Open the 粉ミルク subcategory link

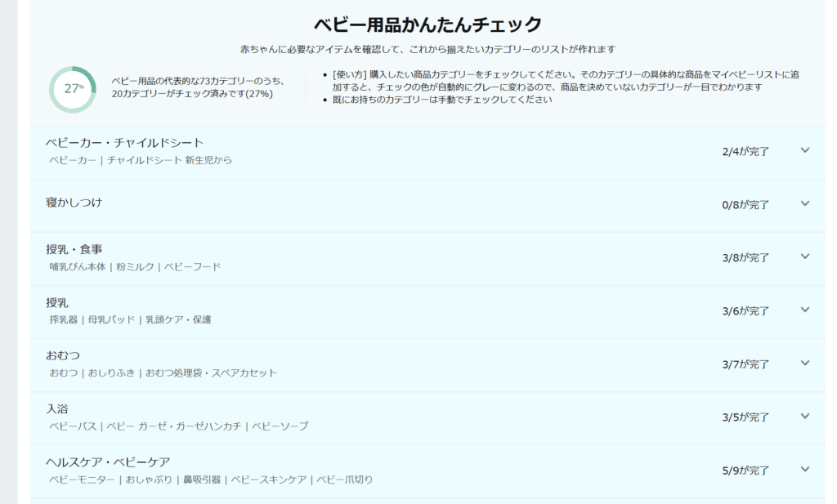pyautogui.click(x=135, y=266)
